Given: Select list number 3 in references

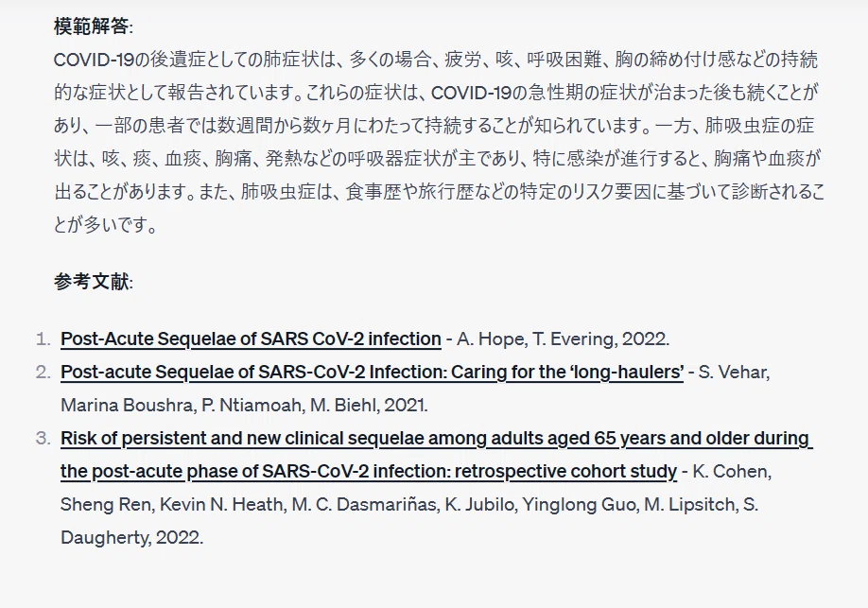Looking at the screenshot, I should coord(43,438).
